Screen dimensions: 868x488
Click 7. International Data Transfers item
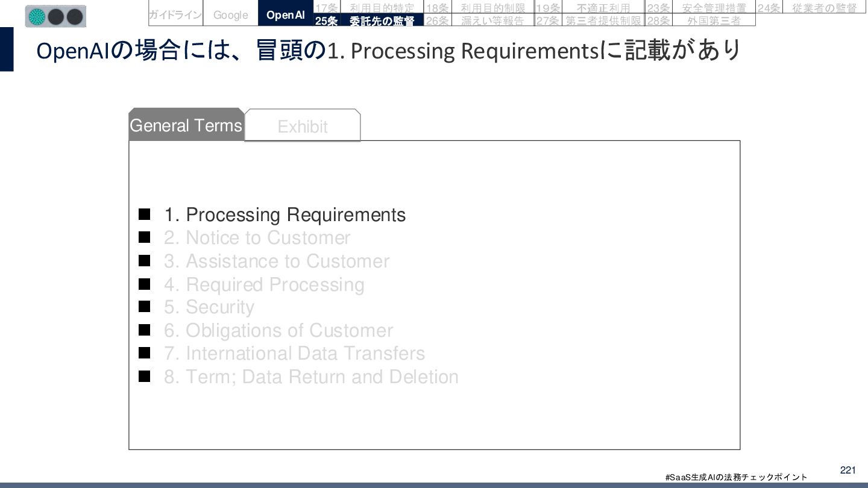coord(294,353)
